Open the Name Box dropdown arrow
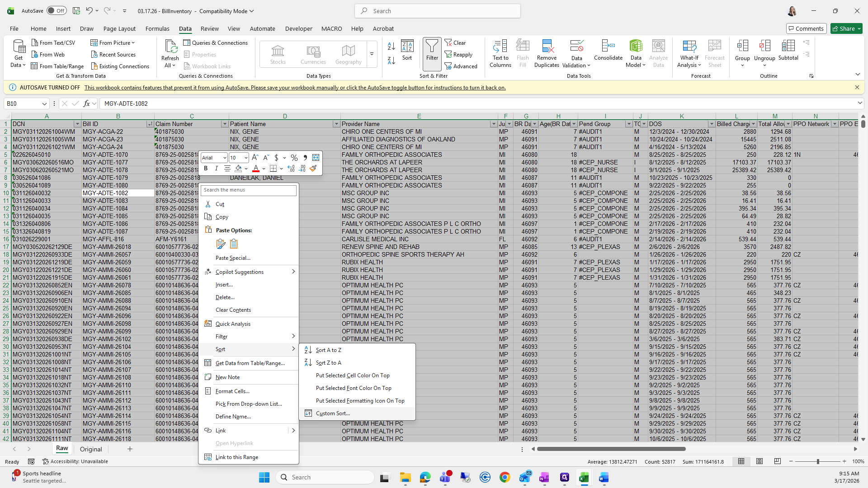Screen dimensions: 868x488 pos(44,103)
